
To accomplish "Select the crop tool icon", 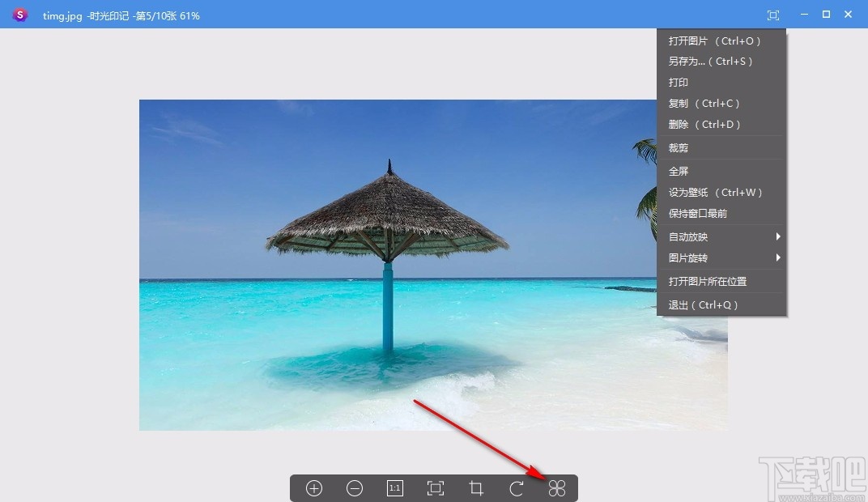I will [x=476, y=488].
